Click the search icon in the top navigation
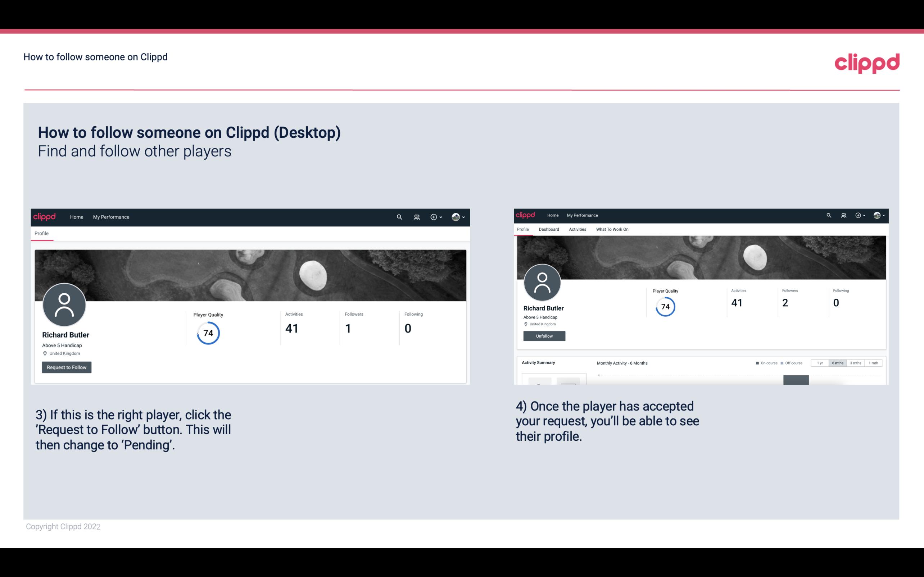The width and height of the screenshot is (924, 577). 398,217
